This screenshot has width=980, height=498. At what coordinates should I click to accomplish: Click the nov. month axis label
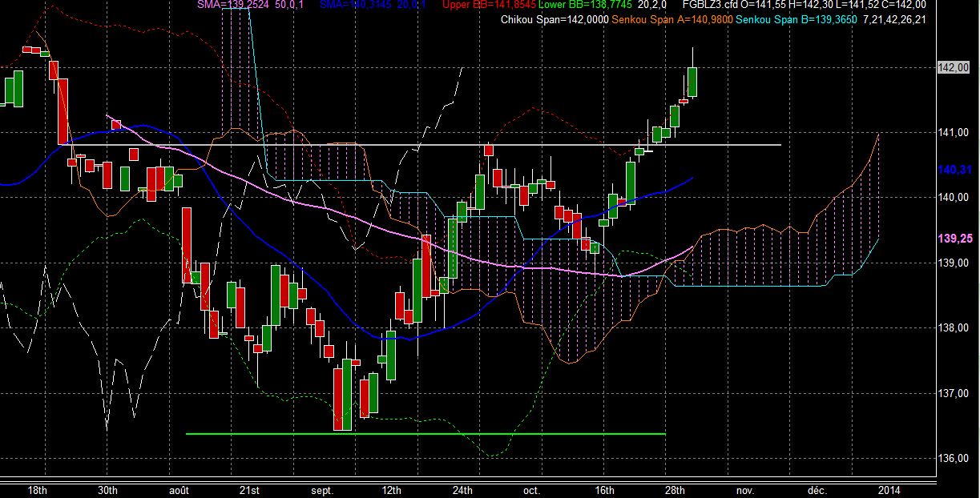click(745, 490)
